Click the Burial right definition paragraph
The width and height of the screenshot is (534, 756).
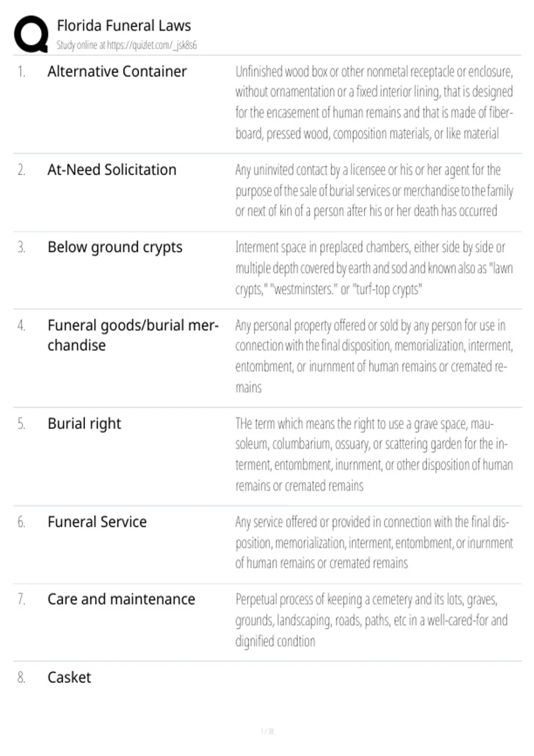374,454
